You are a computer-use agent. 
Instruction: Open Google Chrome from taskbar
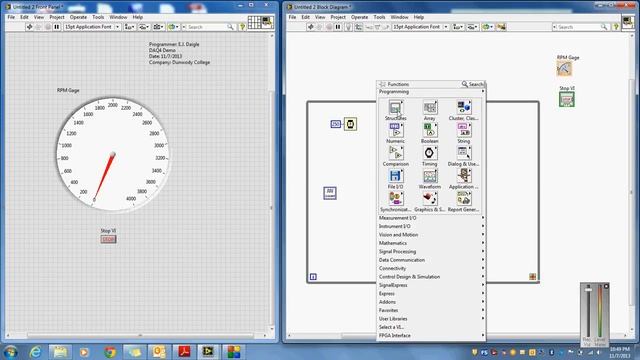(x=109, y=352)
